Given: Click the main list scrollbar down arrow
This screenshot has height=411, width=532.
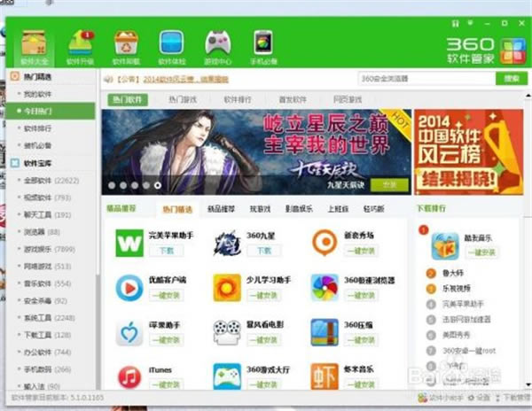Looking at the screenshot, I should pyautogui.click(x=528, y=385).
